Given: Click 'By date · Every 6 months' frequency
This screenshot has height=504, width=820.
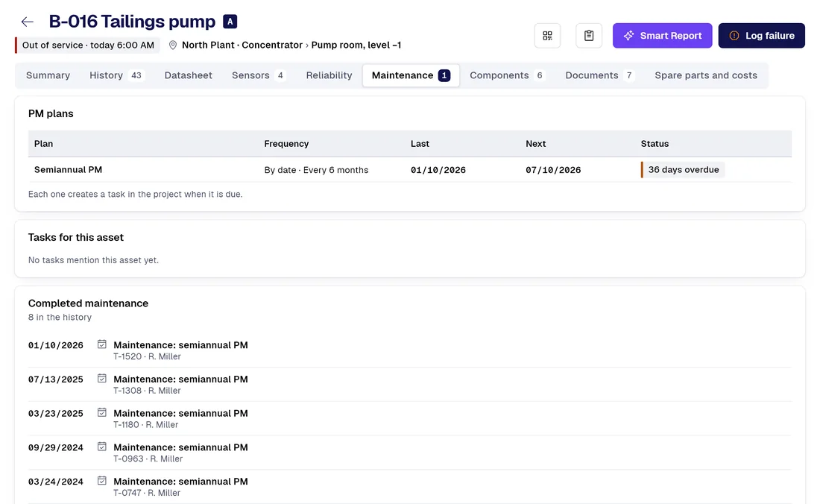Looking at the screenshot, I should point(316,170).
